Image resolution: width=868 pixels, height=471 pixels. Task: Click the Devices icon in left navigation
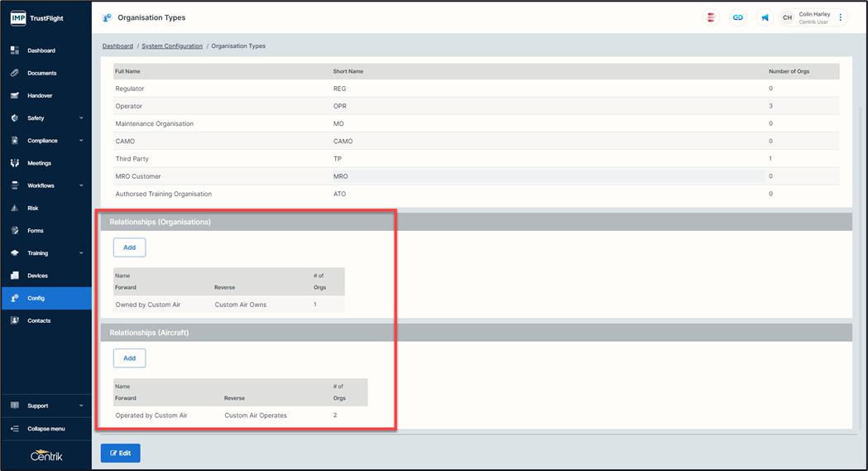click(15, 276)
